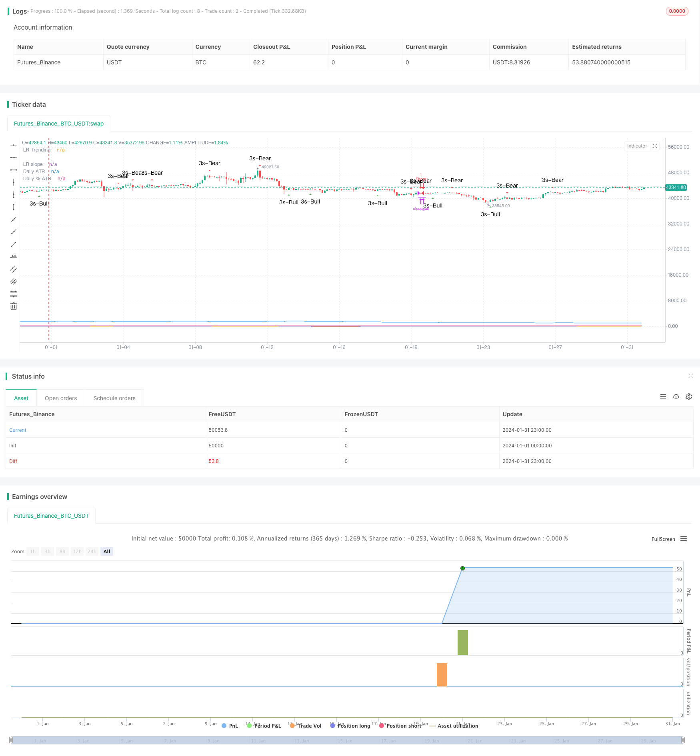Viewport: 700px width, 756px height.
Task: Click the red 0.0000 badge in Logs
Action: point(677,11)
